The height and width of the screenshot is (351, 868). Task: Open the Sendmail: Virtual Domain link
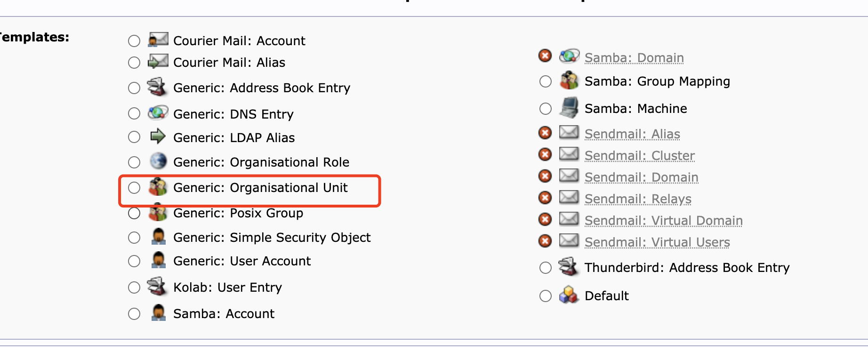[x=664, y=221]
